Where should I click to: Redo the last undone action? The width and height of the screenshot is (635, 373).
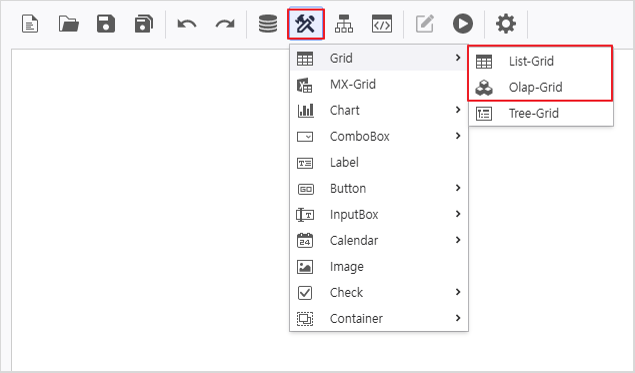coord(225,24)
